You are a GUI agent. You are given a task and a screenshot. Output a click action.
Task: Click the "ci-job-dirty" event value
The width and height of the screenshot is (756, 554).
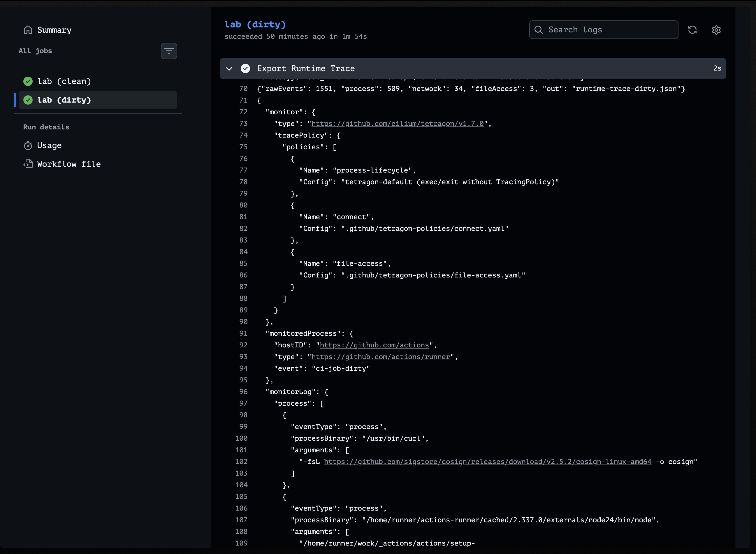341,369
